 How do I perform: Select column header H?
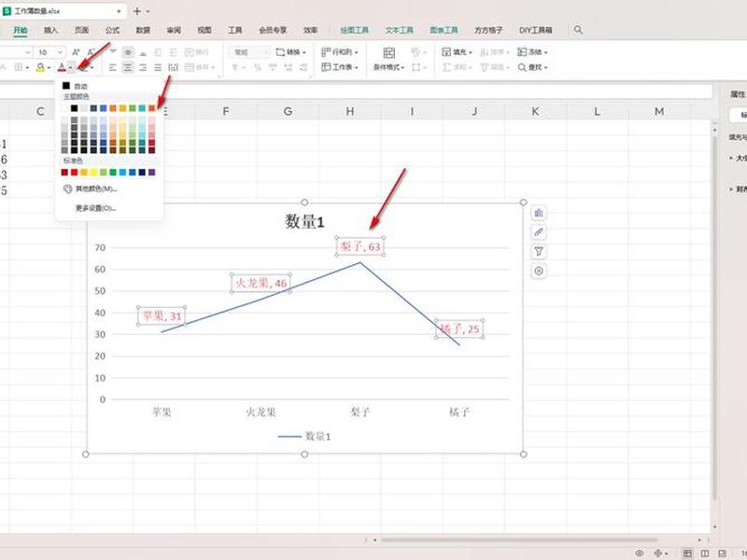click(350, 111)
